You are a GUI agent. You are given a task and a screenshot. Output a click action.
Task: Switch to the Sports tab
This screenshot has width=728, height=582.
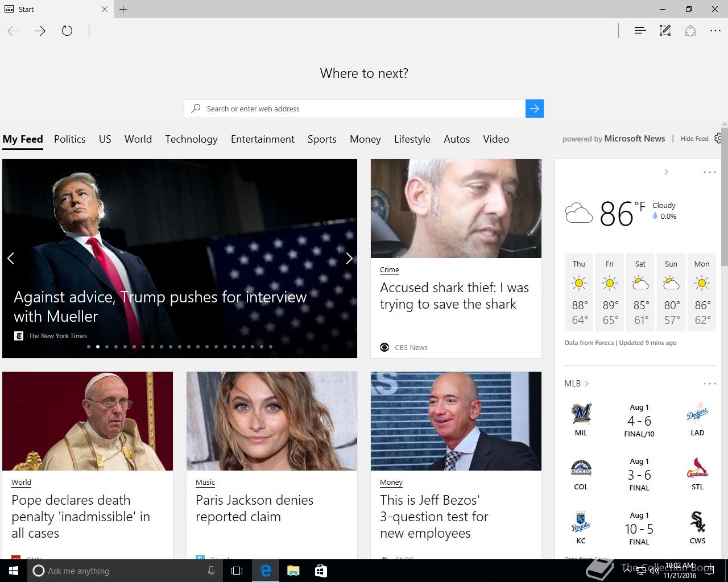(322, 139)
